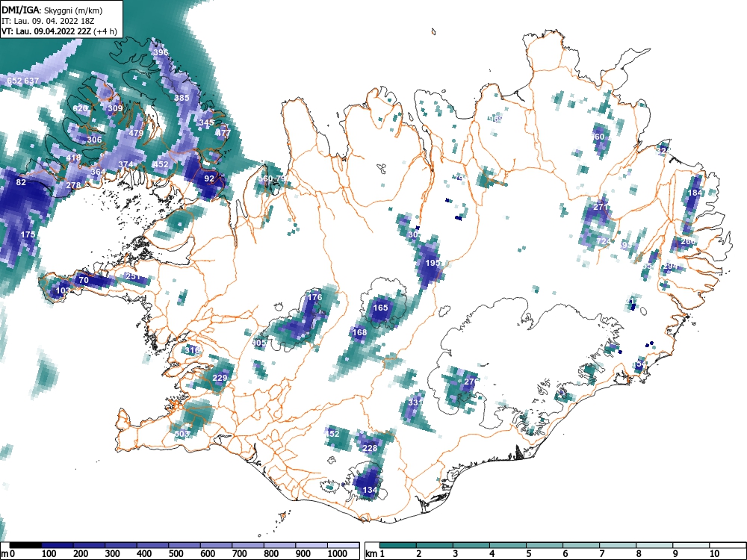
Task: Click the visibility value 479
Action: [136, 134]
